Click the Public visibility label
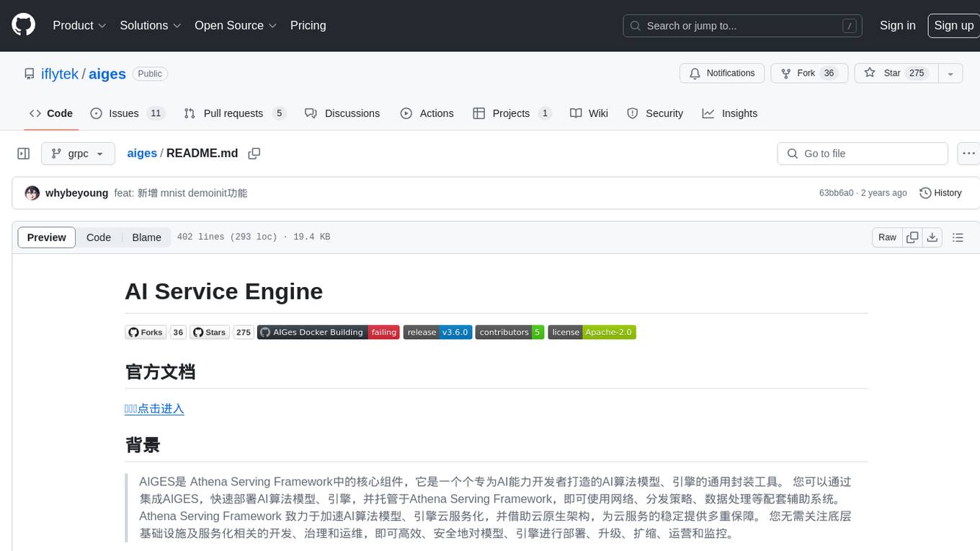 point(150,74)
